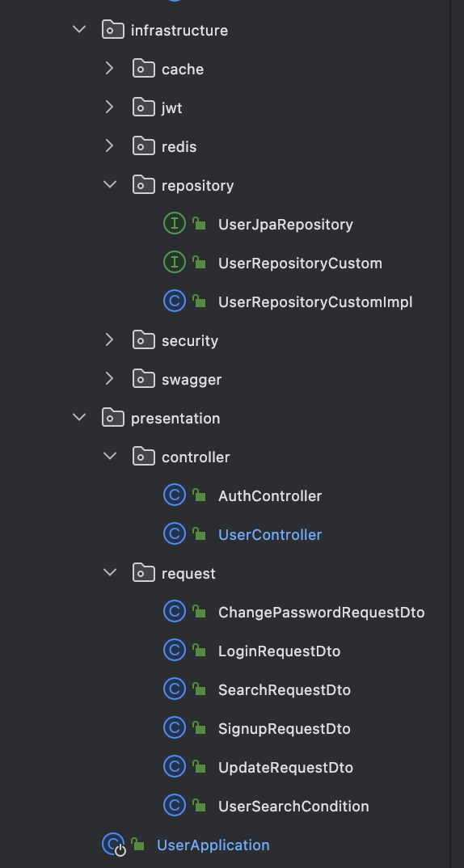Image resolution: width=464 pixels, height=868 pixels.
Task: Expand the jwt folder chevron
Action: pyautogui.click(x=110, y=107)
